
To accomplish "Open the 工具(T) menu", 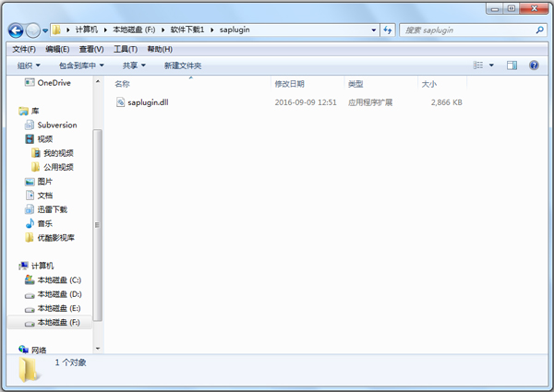I will (126, 49).
